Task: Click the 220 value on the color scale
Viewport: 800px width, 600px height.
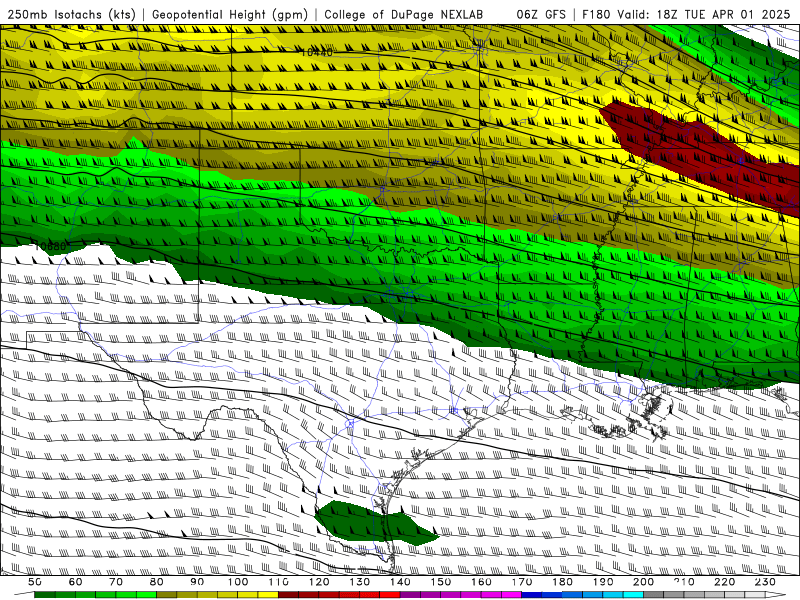Action: pos(724,582)
